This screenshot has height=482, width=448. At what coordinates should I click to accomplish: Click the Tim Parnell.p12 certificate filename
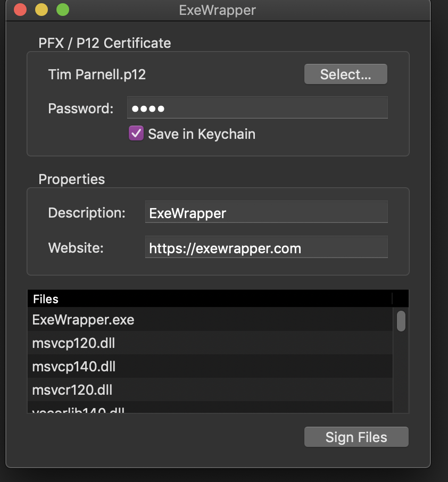[97, 74]
